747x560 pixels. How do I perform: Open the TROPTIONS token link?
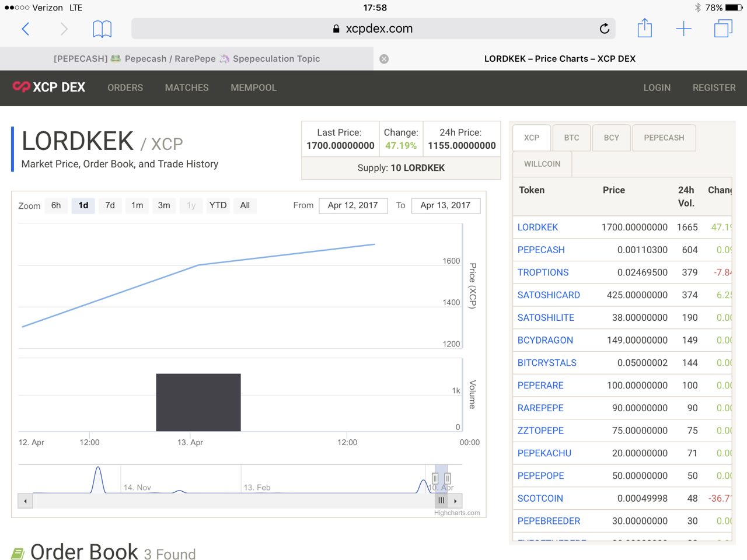click(x=543, y=272)
